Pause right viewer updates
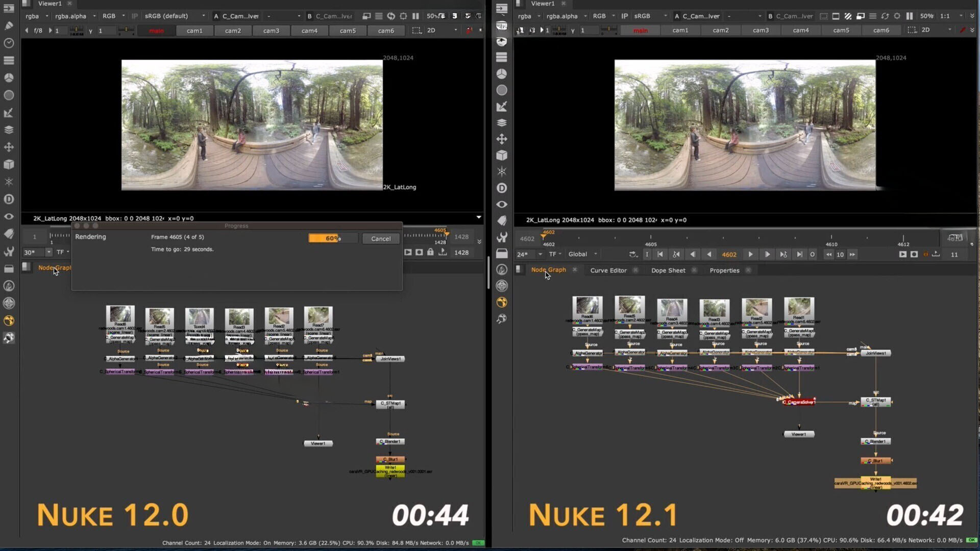980x551 pixels. pyautogui.click(x=910, y=16)
